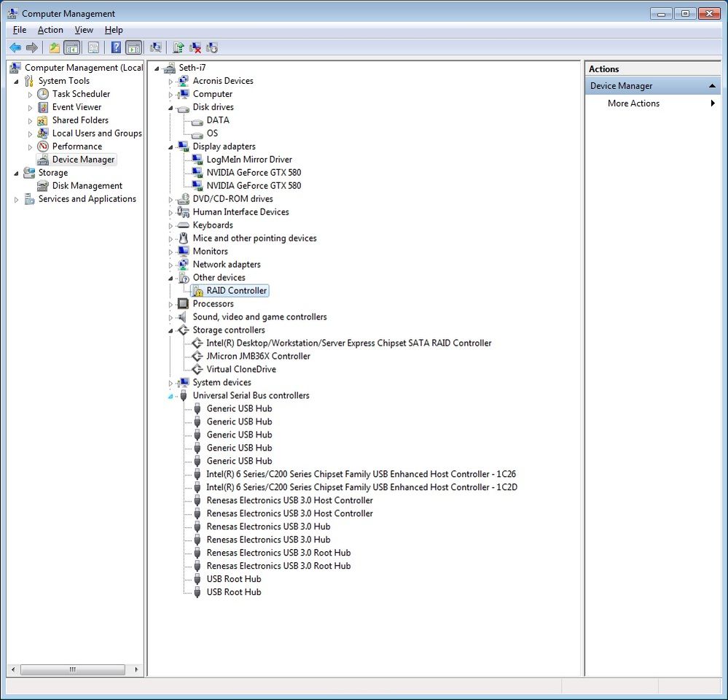
Task: Select Computer category in device tree
Action: [x=213, y=94]
